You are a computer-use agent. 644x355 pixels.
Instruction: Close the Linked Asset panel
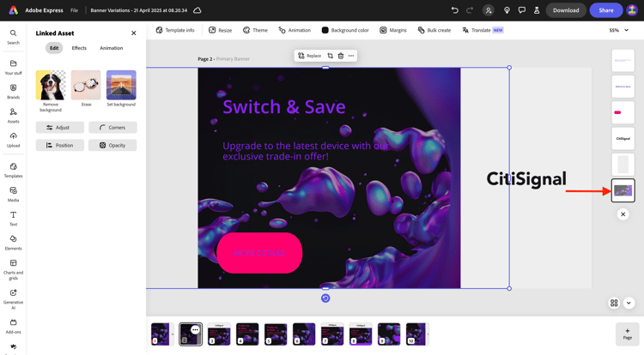tap(133, 33)
